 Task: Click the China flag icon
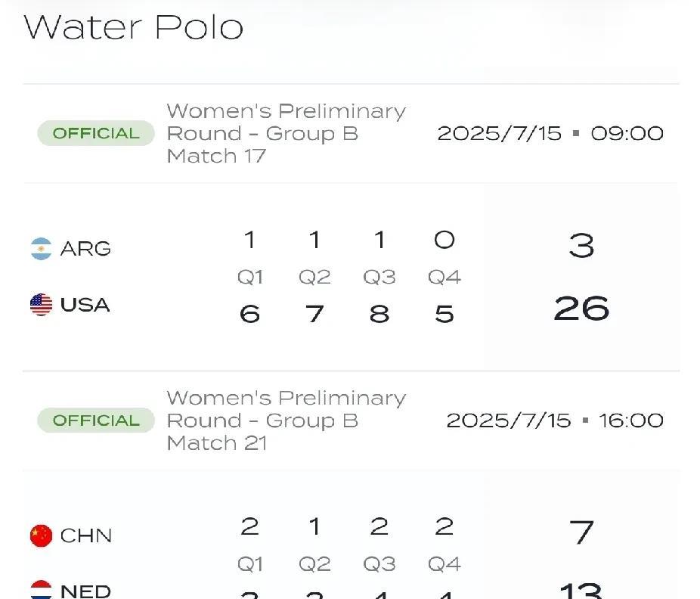point(41,535)
